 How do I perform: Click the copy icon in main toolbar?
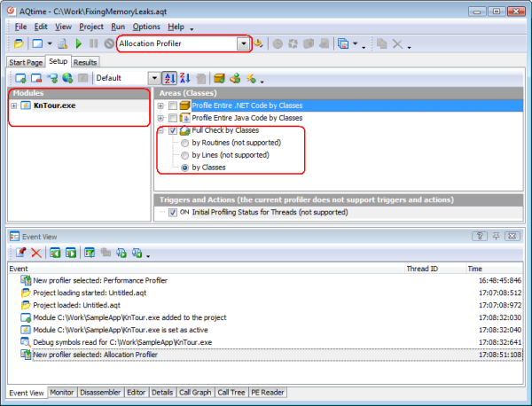(381, 43)
